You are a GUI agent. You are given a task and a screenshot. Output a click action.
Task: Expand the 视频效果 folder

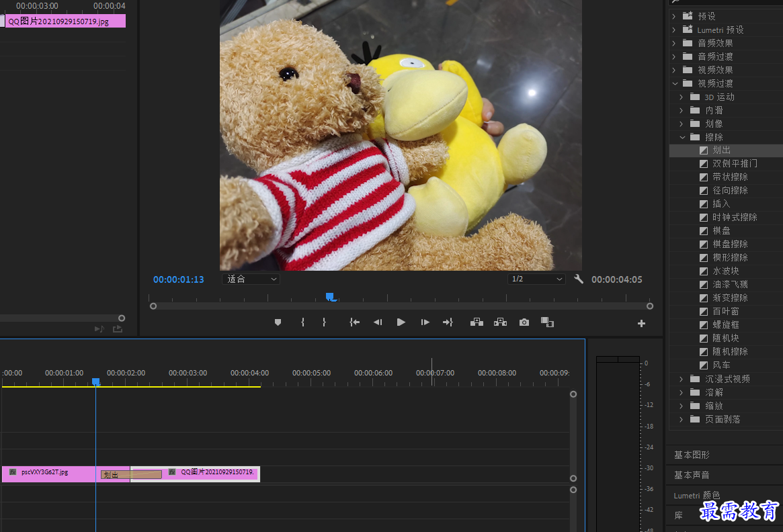pyautogui.click(x=673, y=70)
